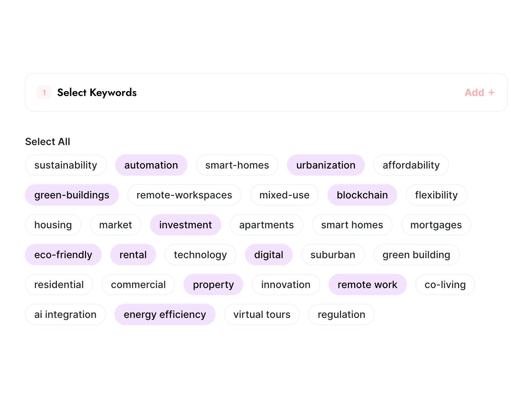
Task: Deselect the urbanization keyword
Action: coord(326,165)
